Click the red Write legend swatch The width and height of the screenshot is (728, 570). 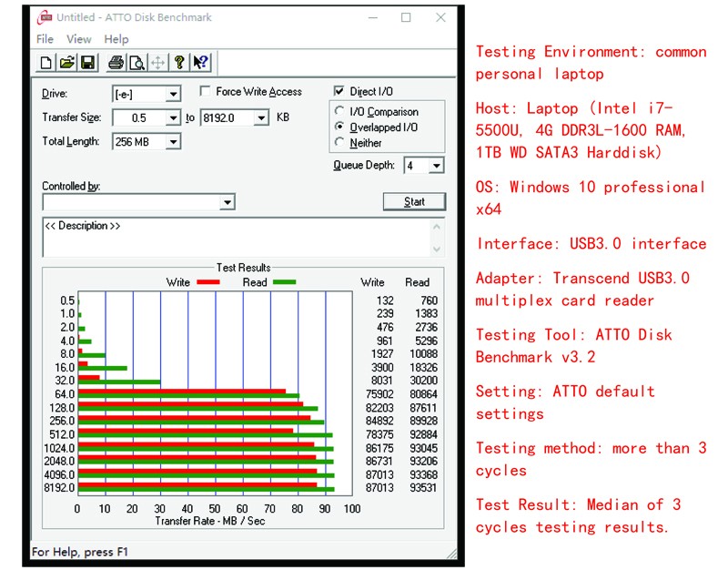pos(208,282)
